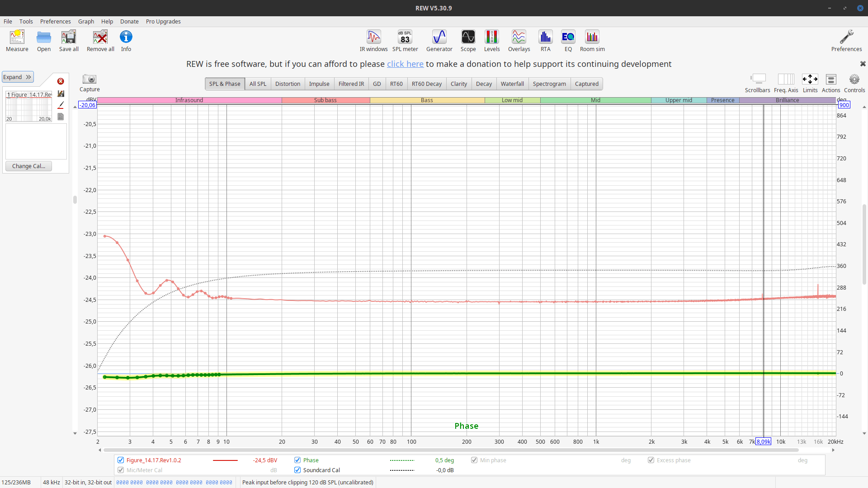The height and width of the screenshot is (488, 868).
Task: Click phase axis top limit 900 field
Action: (844, 105)
